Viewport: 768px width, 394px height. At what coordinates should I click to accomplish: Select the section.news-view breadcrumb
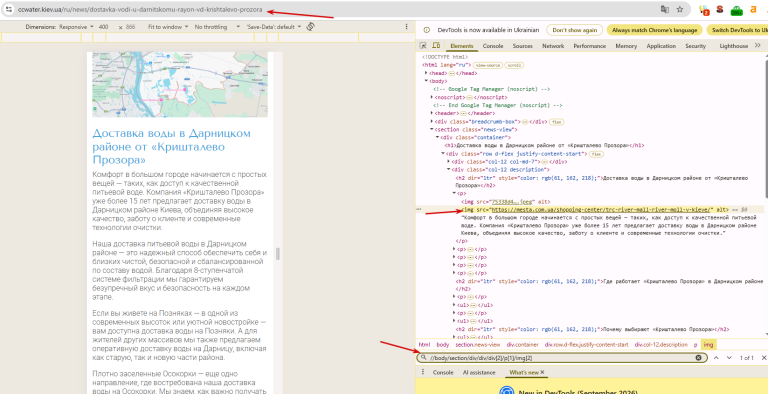477,345
